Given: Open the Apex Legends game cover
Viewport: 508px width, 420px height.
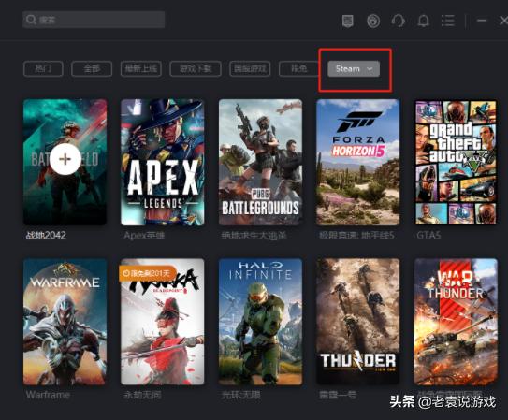Looking at the screenshot, I should tap(163, 162).
